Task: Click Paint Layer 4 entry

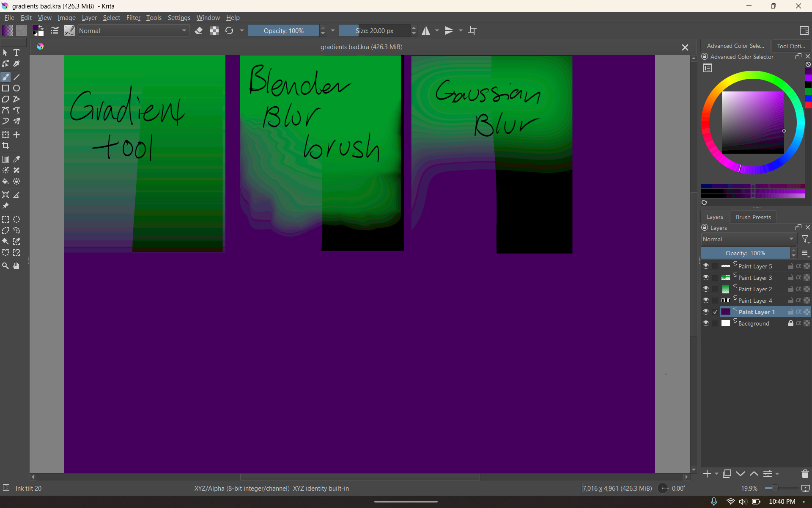Action: pyautogui.click(x=755, y=301)
